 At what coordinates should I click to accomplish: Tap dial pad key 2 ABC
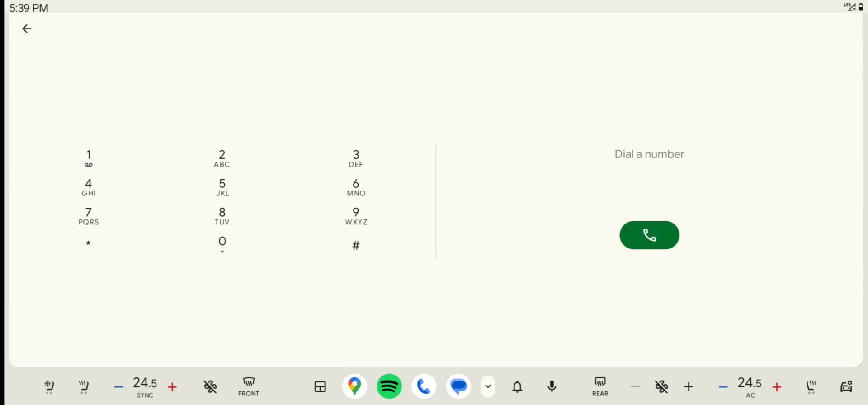pyautogui.click(x=222, y=158)
